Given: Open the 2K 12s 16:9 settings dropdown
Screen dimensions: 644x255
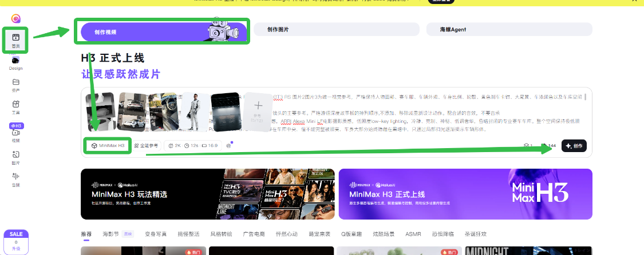Looking at the screenshot, I should pos(193,146).
